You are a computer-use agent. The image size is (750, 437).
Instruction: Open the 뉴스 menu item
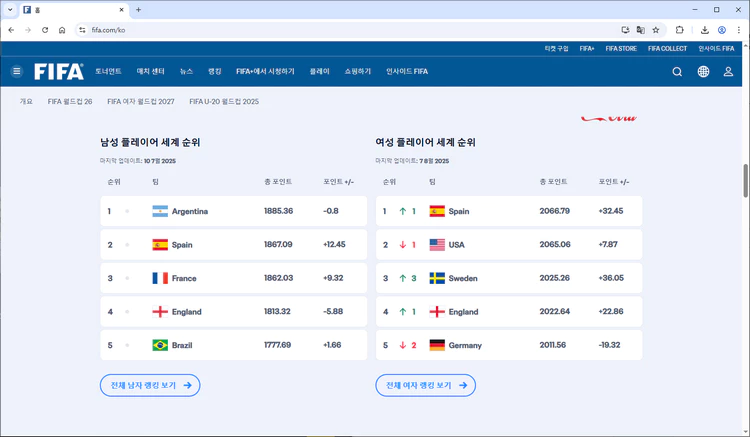(x=186, y=71)
